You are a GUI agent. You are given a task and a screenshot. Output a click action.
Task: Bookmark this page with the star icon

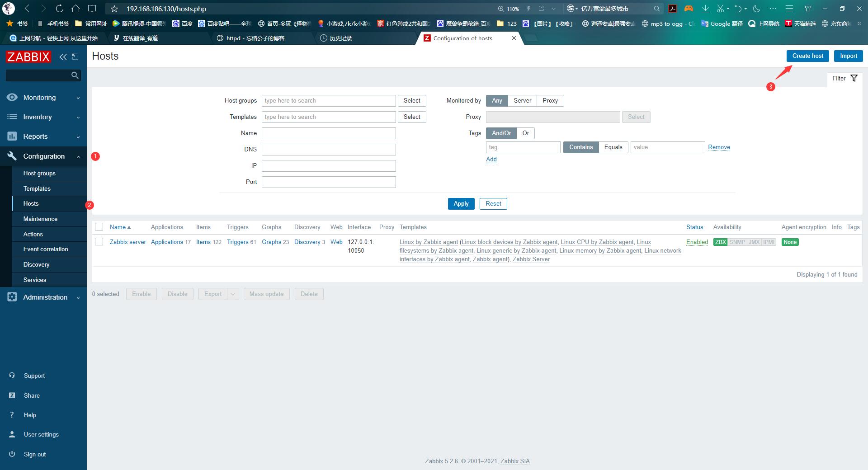[114, 9]
